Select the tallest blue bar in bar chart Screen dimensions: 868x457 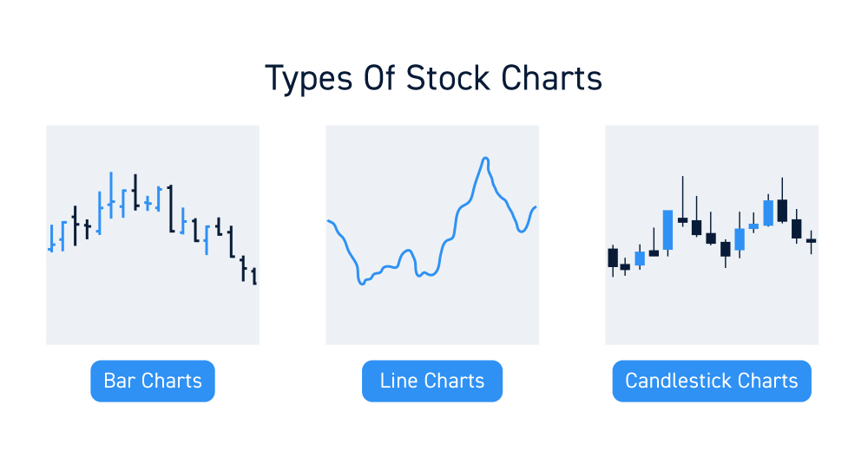[111, 196]
